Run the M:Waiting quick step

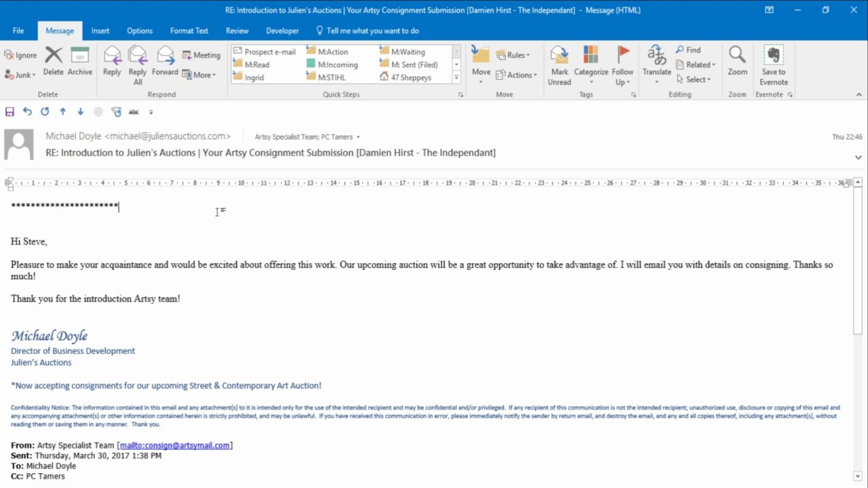click(x=402, y=52)
